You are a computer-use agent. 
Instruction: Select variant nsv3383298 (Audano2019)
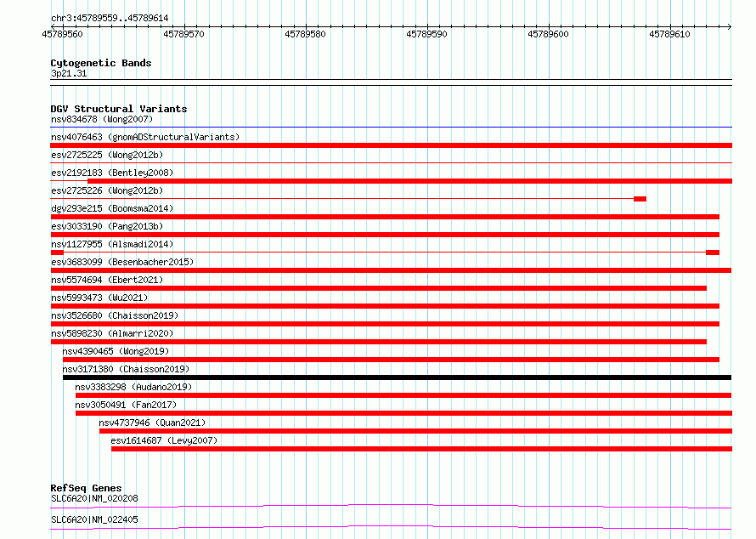pyautogui.click(x=133, y=387)
